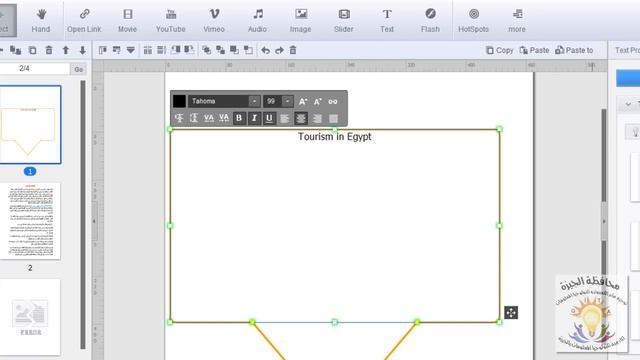640x360 pixels.
Task: Add a Slider element
Action: click(344, 20)
